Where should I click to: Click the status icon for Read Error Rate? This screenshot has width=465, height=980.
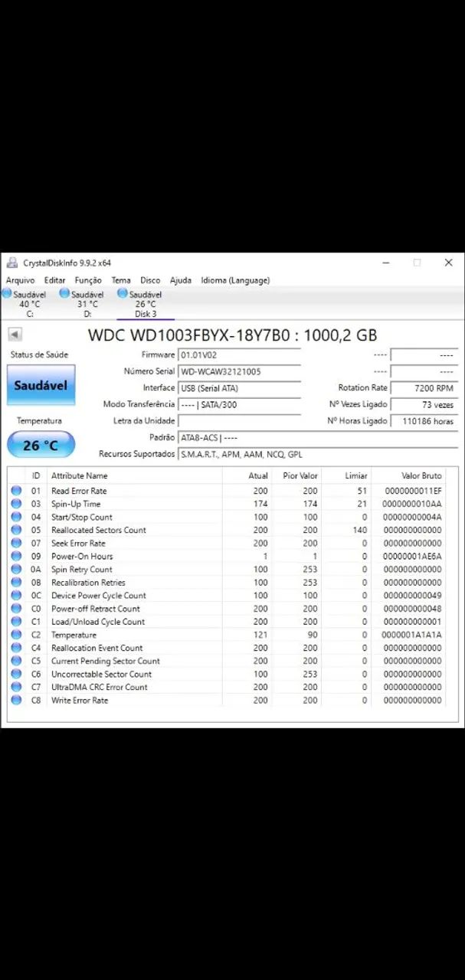pyautogui.click(x=16, y=491)
